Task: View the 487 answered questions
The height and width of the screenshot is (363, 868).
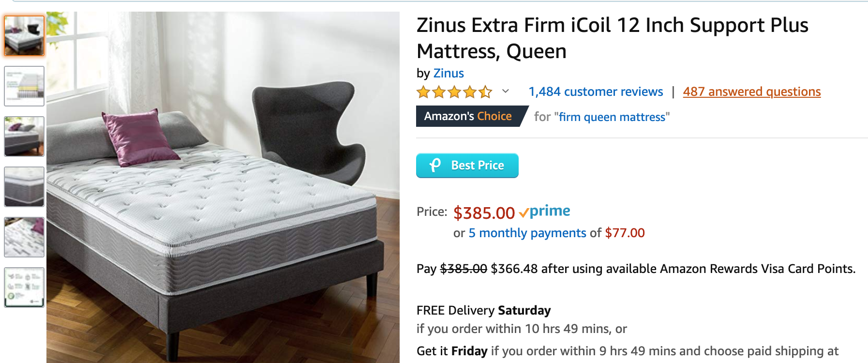Action: (751, 91)
